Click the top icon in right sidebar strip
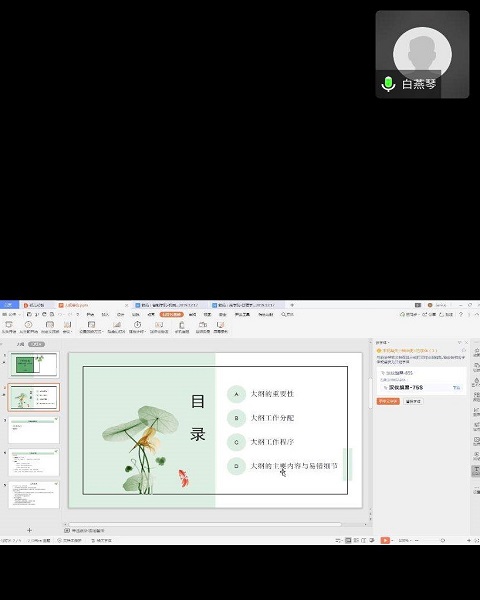 point(477,351)
